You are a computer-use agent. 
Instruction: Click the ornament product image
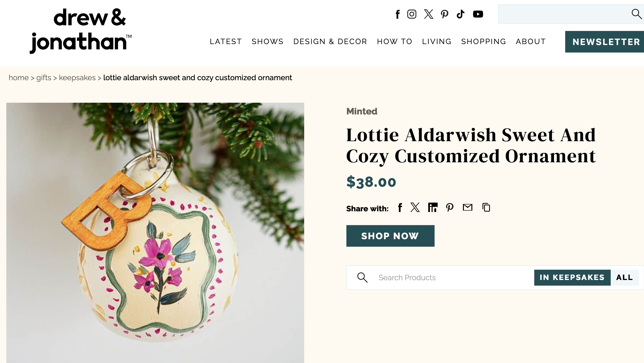tap(155, 232)
